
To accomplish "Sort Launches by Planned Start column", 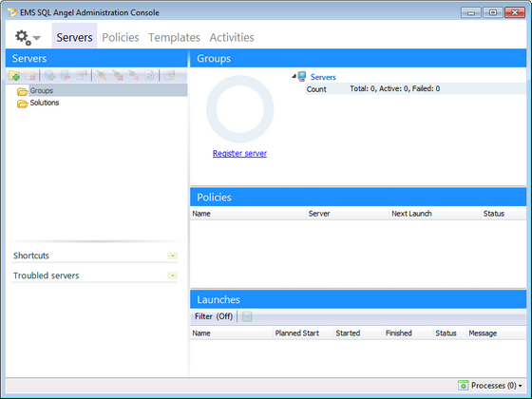I will point(303,333).
